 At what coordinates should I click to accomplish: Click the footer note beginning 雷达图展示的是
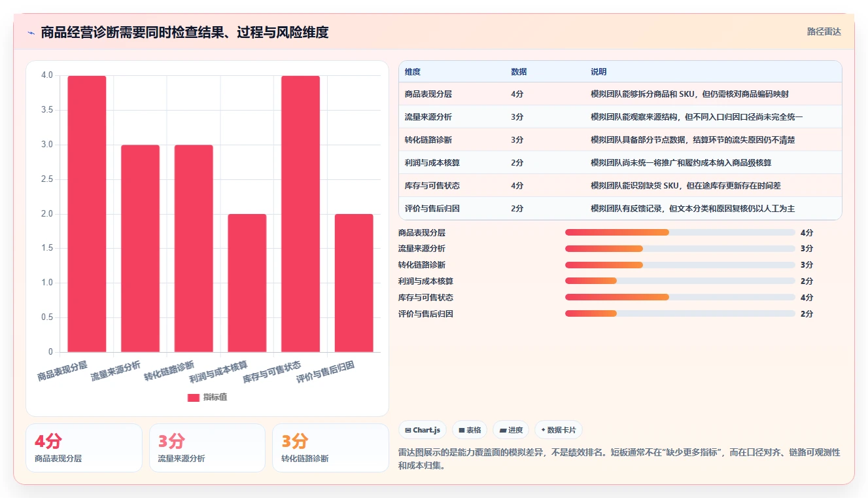click(x=619, y=459)
